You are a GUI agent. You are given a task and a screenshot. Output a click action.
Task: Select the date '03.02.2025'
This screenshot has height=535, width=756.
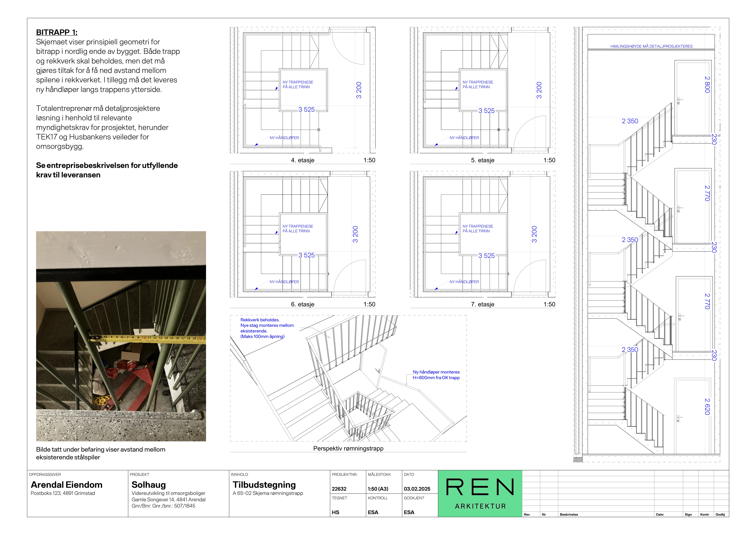click(417, 489)
